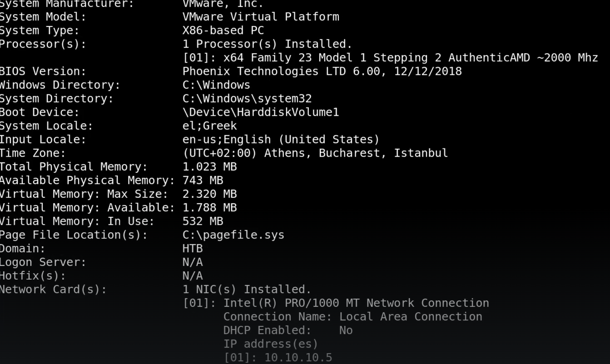The width and height of the screenshot is (610, 364).
Task: Click the 'X86-based PC' system type value
Action: point(223,31)
